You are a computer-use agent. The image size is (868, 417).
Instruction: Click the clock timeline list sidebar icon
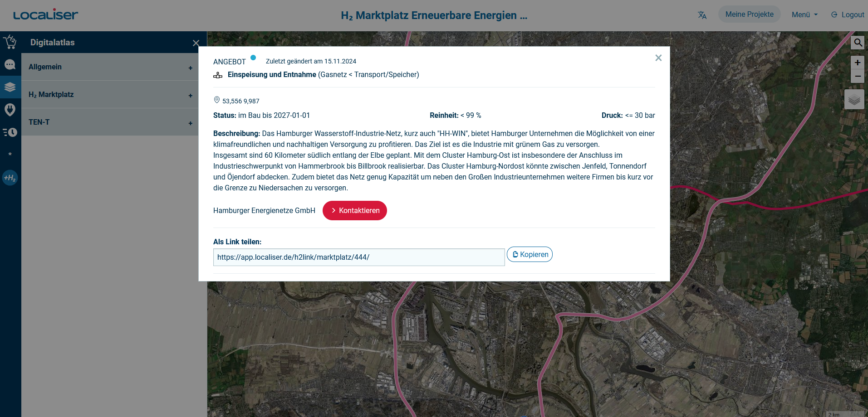10,132
